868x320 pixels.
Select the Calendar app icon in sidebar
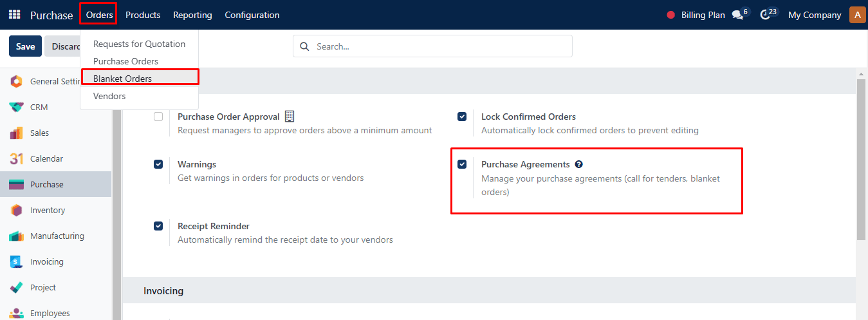point(17,158)
